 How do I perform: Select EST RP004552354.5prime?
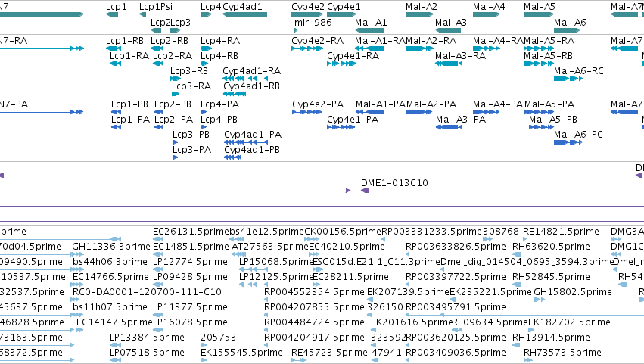tap(266, 300)
